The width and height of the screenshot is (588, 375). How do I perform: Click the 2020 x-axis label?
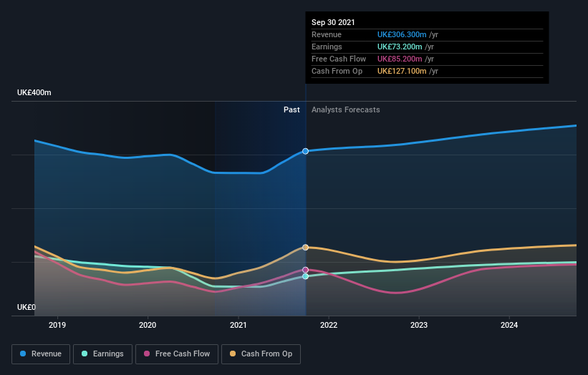pyautogui.click(x=148, y=325)
